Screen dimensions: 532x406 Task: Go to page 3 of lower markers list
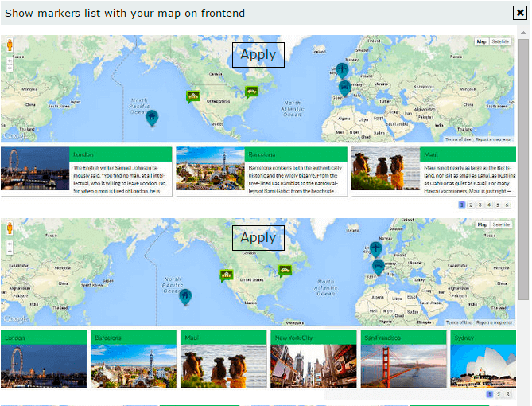pyautogui.click(x=507, y=394)
